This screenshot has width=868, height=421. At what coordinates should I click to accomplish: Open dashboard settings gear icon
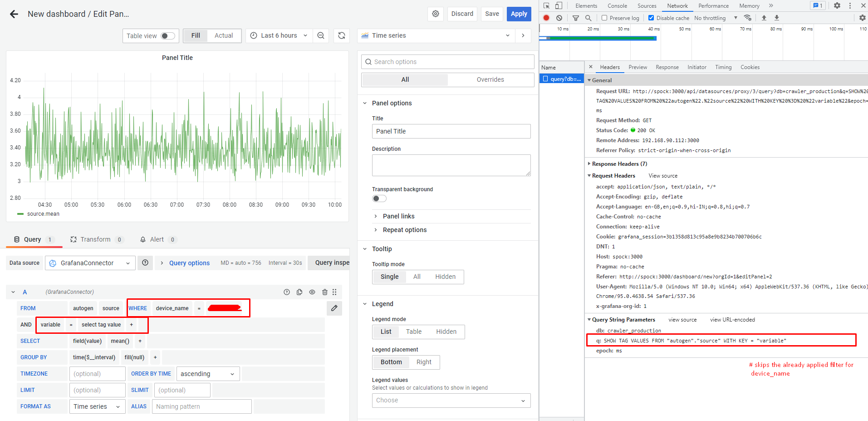(435, 14)
